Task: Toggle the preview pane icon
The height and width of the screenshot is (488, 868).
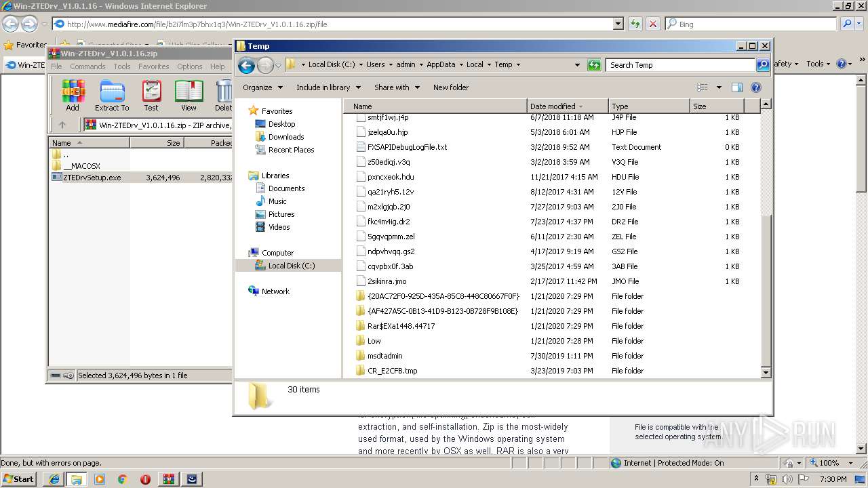Action: click(x=737, y=87)
